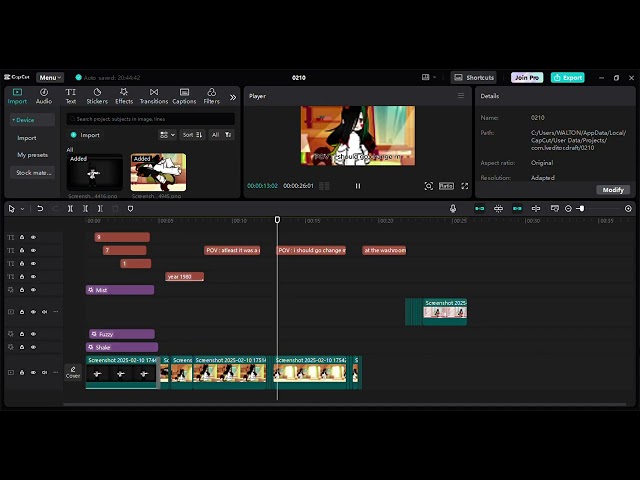This screenshot has width=640, height=480.
Task: Click the zoom in timeline icon
Action: (628, 209)
